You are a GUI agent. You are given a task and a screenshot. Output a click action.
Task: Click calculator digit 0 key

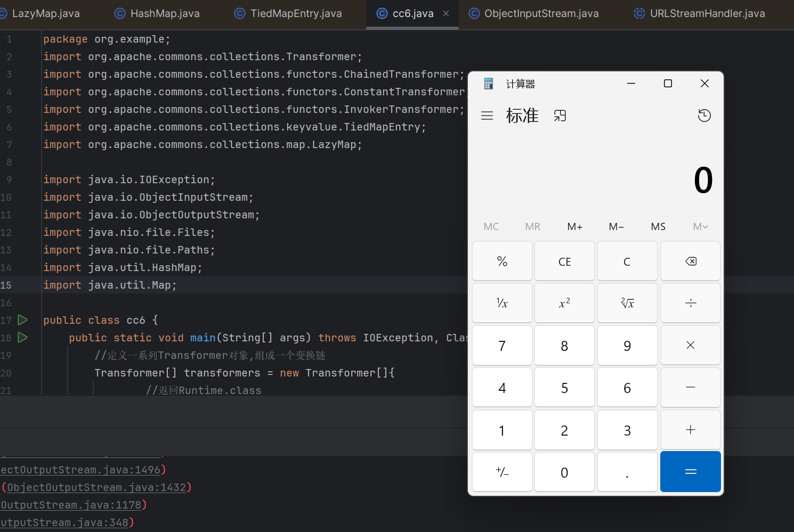564,472
